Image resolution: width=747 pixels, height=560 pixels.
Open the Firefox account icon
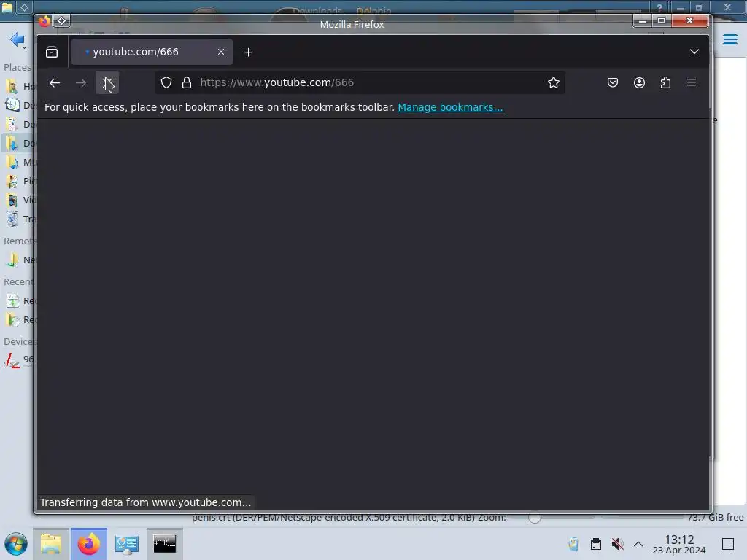639,83
